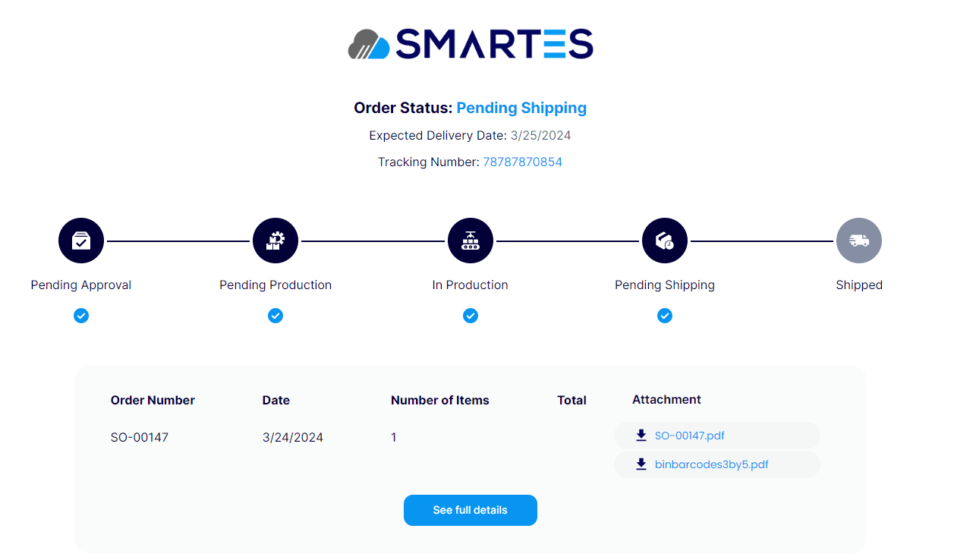Screen dimensions: 954x560
Task: Click the order number SO-00147 cell
Action: point(140,437)
